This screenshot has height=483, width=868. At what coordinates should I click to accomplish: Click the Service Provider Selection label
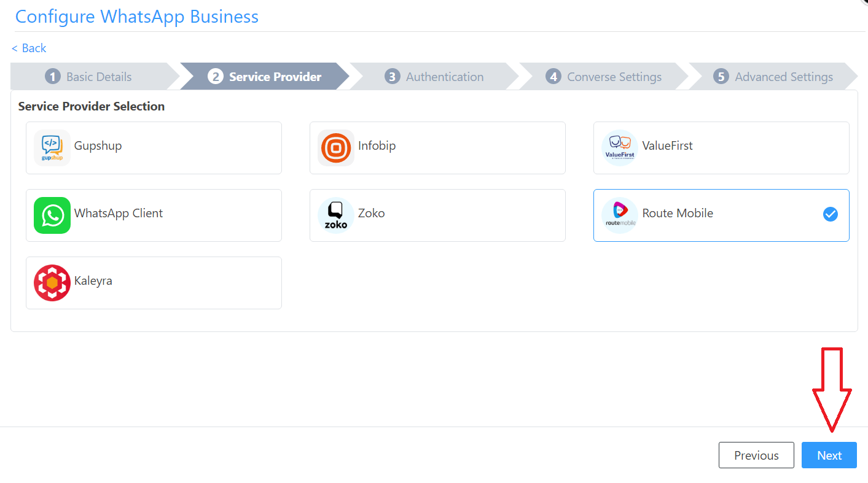(92, 106)
